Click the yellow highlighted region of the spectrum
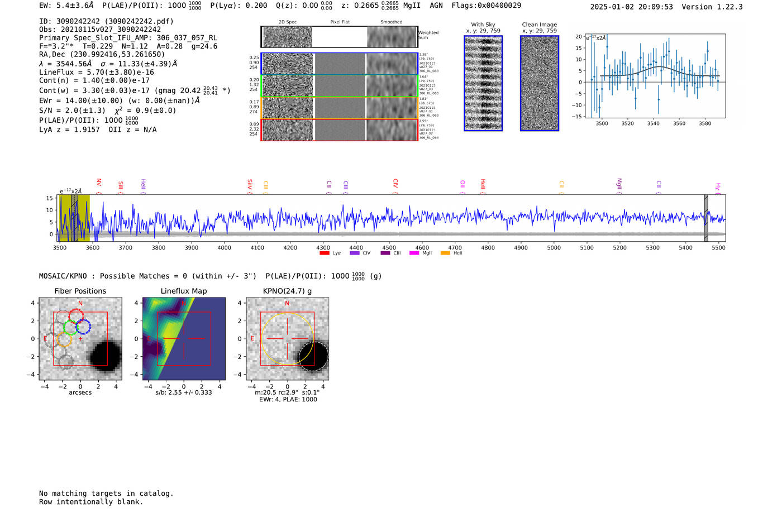Viewport: 782px width, 532px height. (x=75, y=218)
